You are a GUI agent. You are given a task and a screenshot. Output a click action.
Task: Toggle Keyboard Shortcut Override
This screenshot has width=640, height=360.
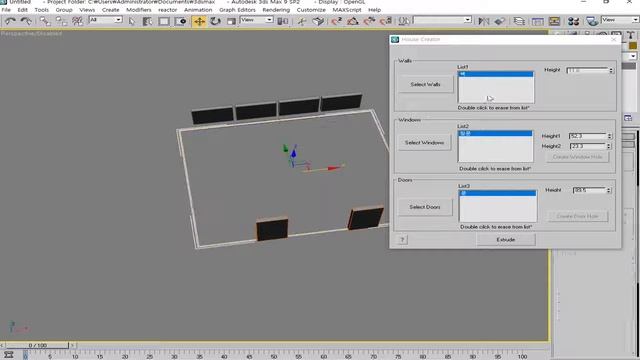click(318, 21)
